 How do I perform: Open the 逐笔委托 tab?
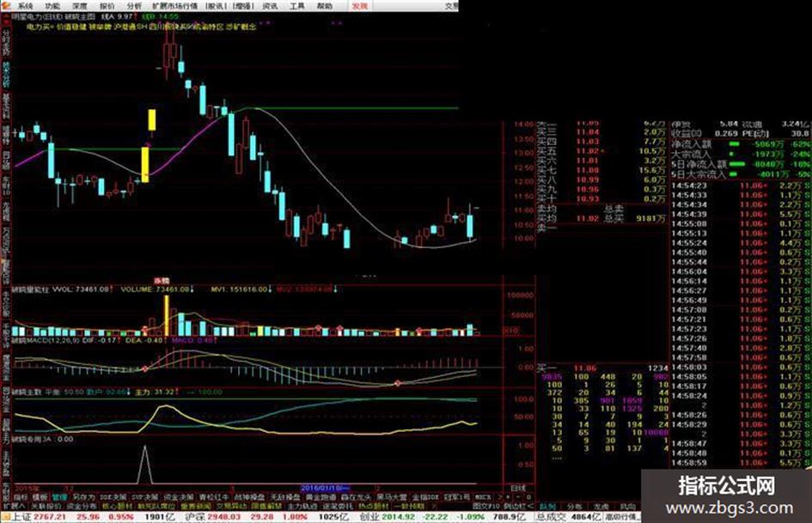[338, 505]
